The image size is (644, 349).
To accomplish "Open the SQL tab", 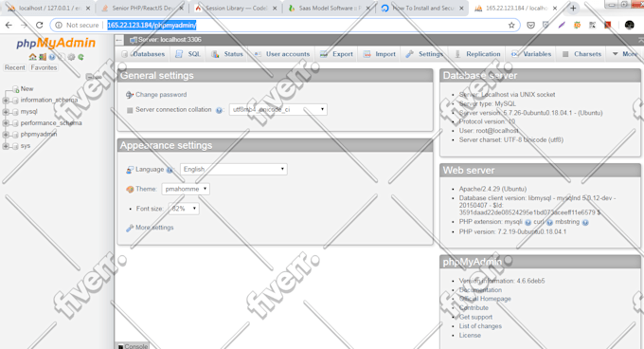I will pos(188,54).
